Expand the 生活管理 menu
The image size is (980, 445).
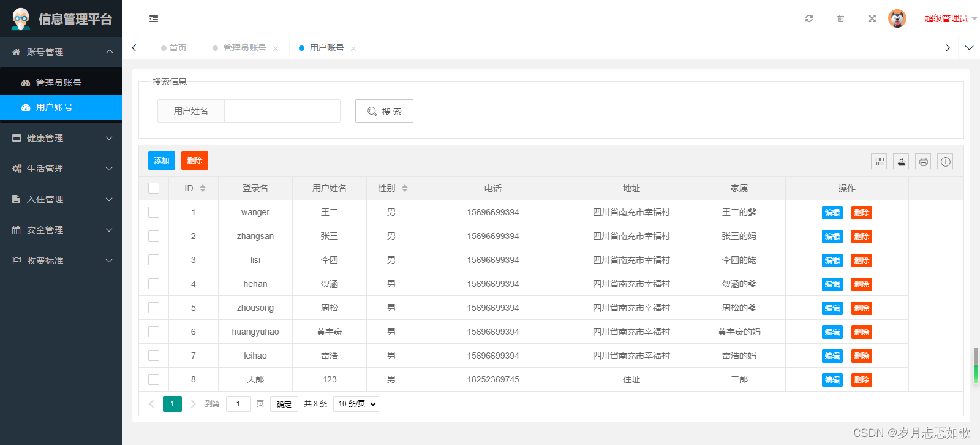[x=61, y=169]
